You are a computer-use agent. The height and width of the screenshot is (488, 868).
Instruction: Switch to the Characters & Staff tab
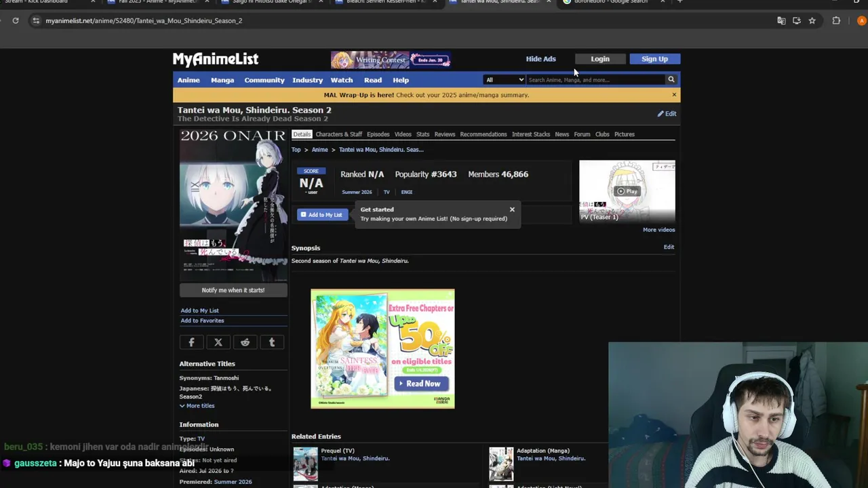click(339, 134)
